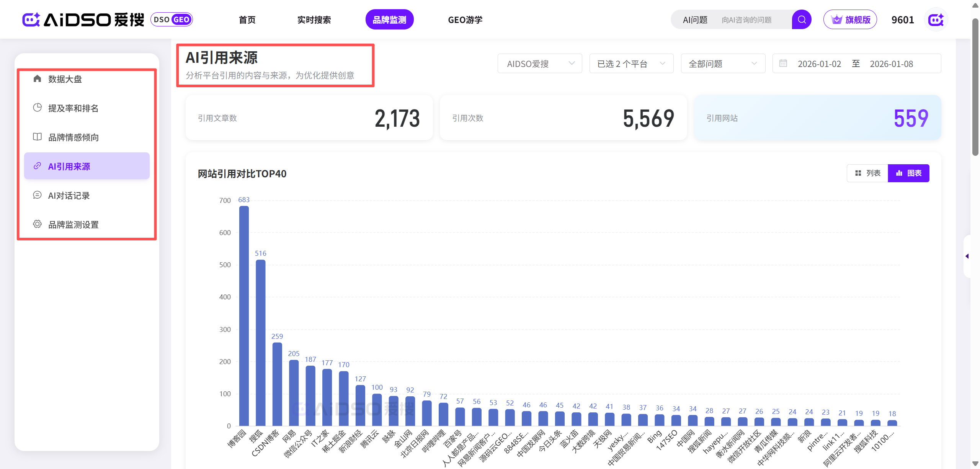Screen dimensions: 980x469
Task: Open the 已选 2 个平台 dropdown
Action: click(631, 64)
